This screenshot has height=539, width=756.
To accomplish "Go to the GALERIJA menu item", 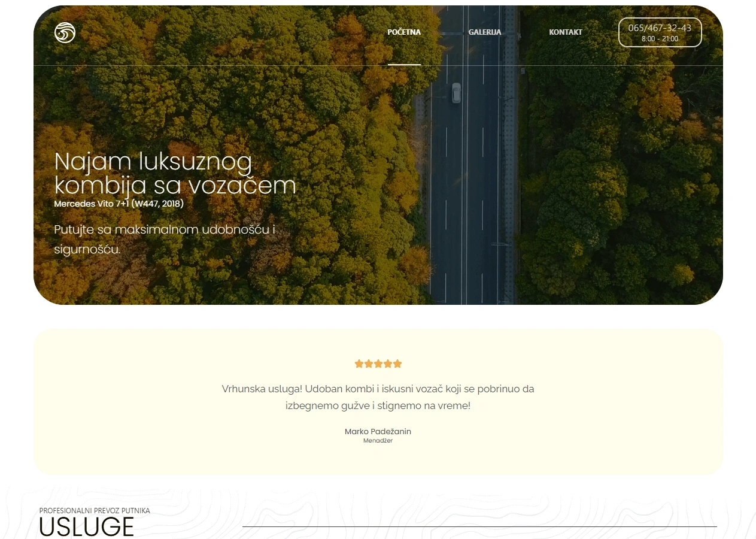I will 485,32.
